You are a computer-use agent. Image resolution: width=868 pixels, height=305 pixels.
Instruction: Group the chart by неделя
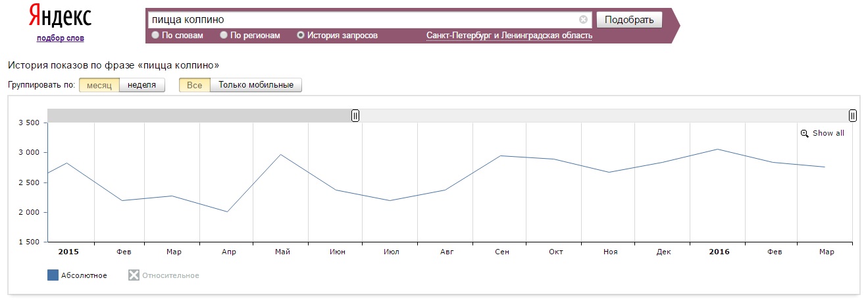click(142, 85)
